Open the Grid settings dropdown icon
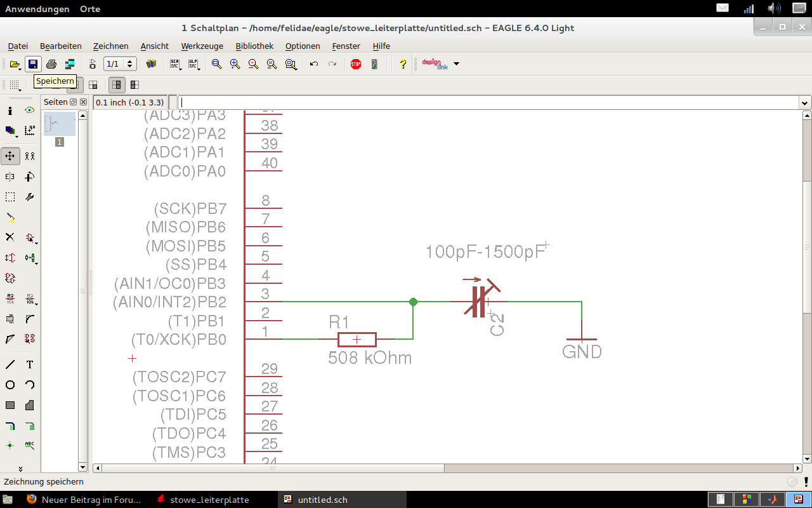Image resolution: width=812 pixels, height=508 pixels. [15, 84]
